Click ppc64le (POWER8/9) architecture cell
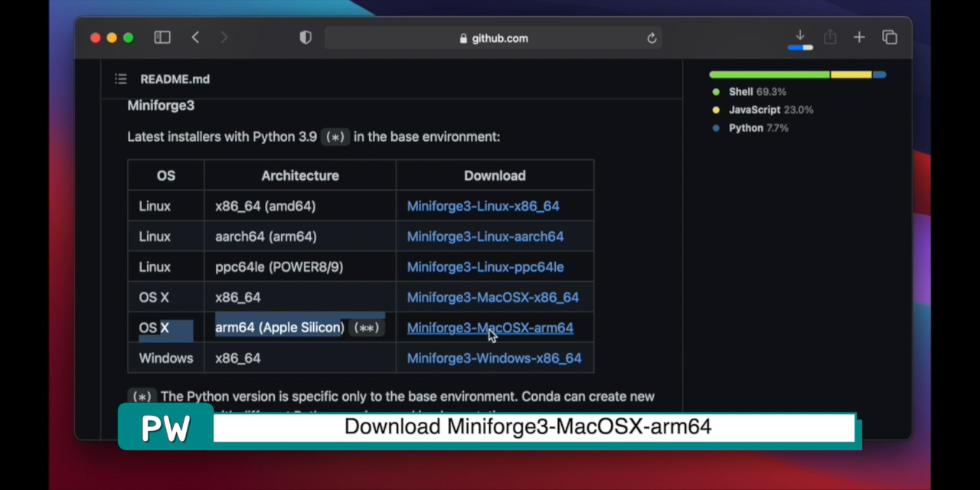Image resolution: width=980 pixels, height=490 pixels. click(300, 267)
